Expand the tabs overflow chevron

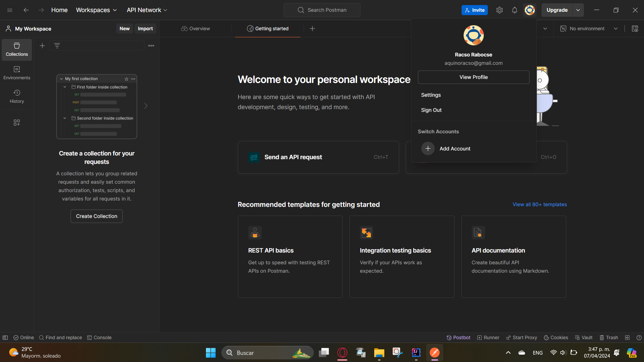[545, 29]
